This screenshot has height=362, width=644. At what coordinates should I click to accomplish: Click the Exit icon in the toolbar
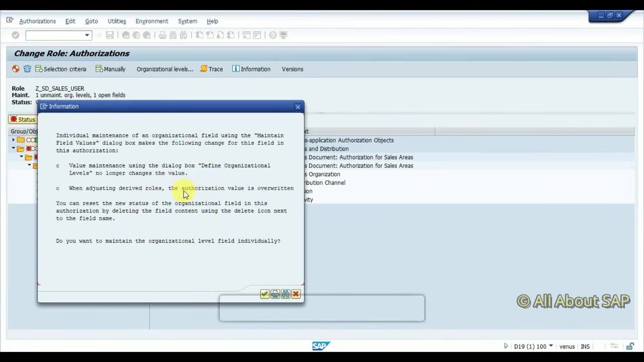[136, 35]
